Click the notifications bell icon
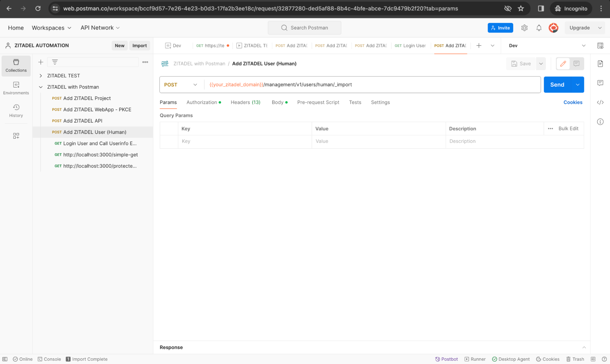 [x=539, y=28]
